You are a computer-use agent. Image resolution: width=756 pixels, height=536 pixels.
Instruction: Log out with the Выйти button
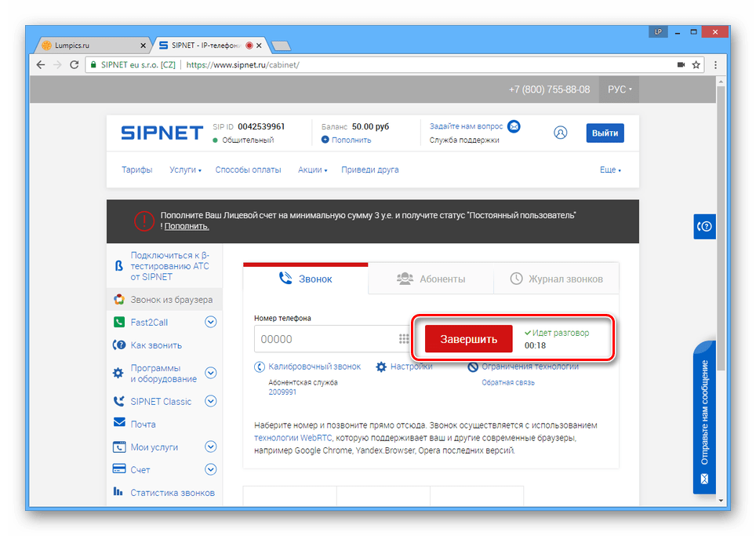point(605,133)
